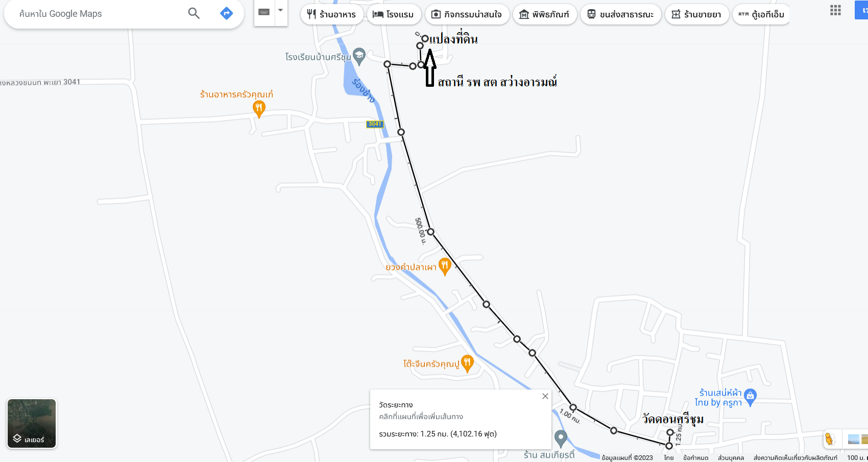Screen dimensions: 868x462
Task: Close the วัดระยะทาง measure distance popup
Action: point(545,396)
